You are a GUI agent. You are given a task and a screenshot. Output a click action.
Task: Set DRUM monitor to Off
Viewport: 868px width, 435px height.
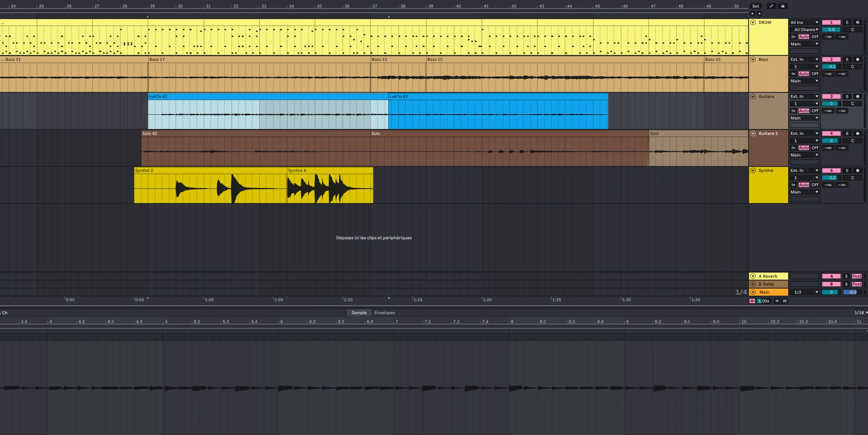[x=815, y=37]
